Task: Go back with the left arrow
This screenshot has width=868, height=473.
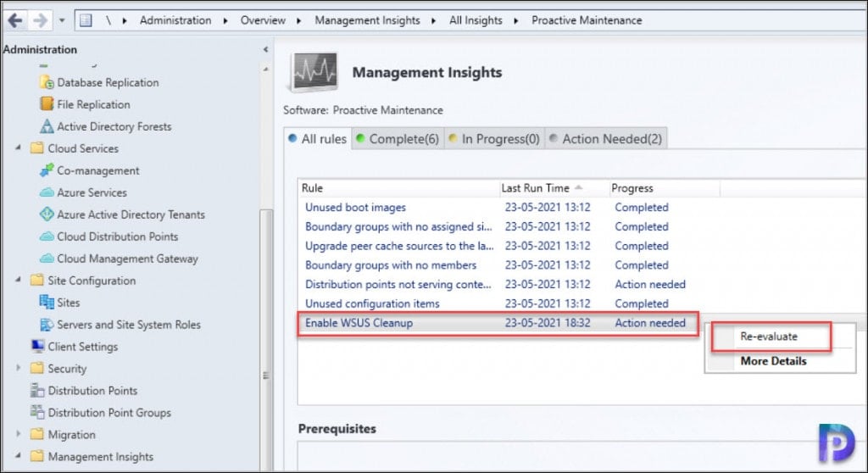Action: 15,20
